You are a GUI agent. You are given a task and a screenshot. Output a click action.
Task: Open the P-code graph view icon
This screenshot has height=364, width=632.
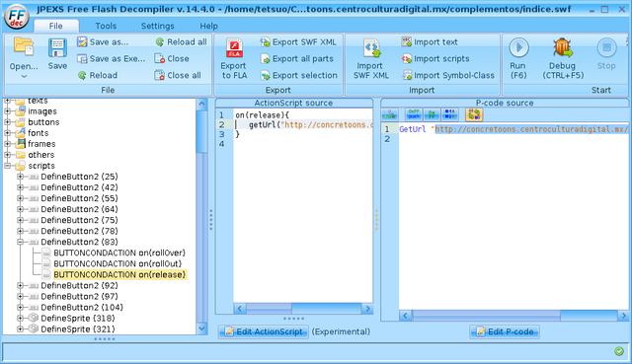390,114
